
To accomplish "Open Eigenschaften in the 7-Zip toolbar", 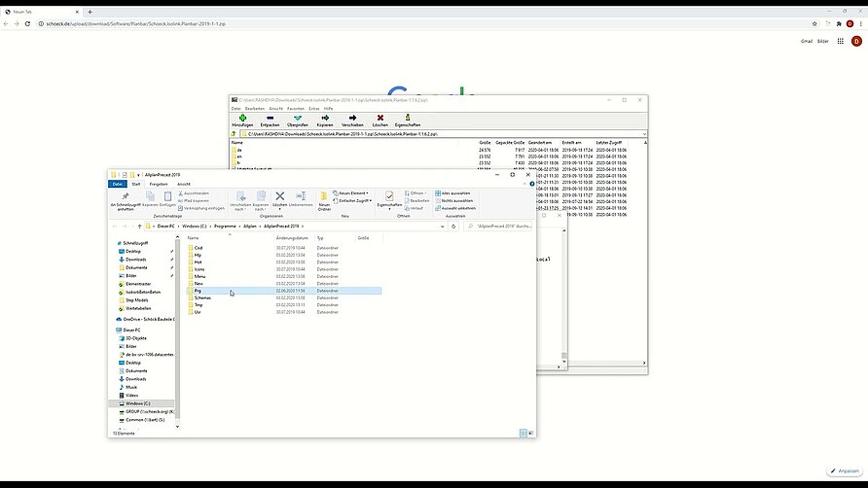I will pos(408,118).
